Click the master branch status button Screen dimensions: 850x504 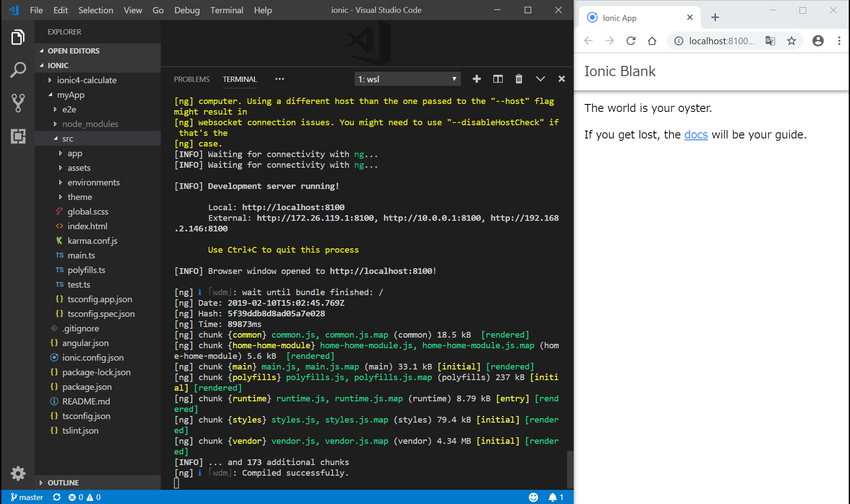tap(27, 497)
